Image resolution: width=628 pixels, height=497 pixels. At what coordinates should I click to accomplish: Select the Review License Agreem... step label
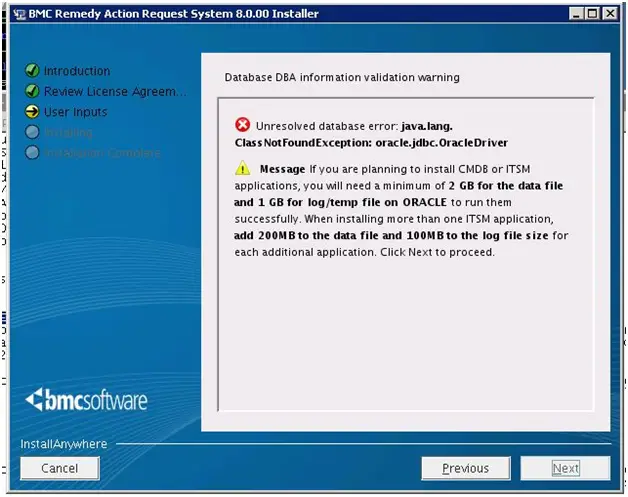pos(115,92)
